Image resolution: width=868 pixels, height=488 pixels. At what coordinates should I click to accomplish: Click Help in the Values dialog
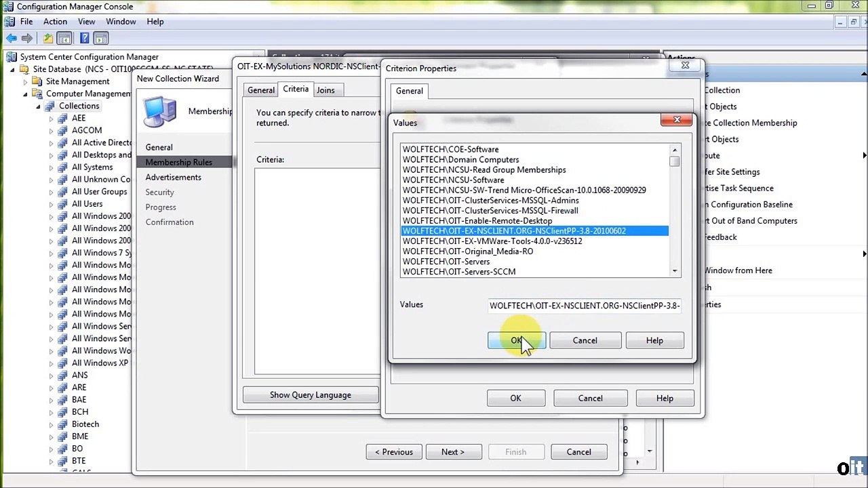[654, 340]
